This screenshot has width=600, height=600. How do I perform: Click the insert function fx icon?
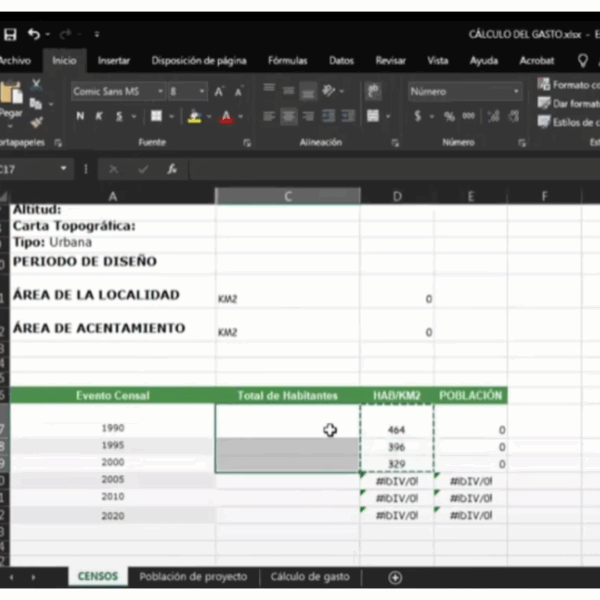(x=172, y=169)
